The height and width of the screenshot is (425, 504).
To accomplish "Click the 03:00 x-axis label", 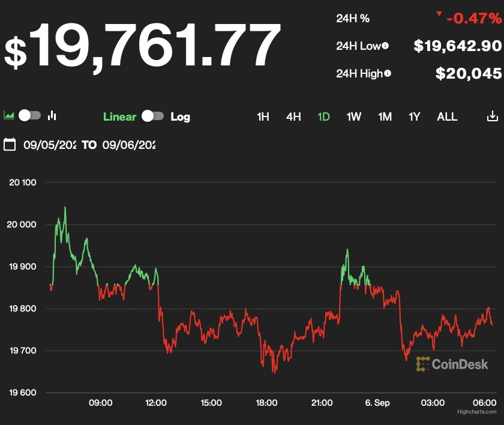I will (433, 403).
